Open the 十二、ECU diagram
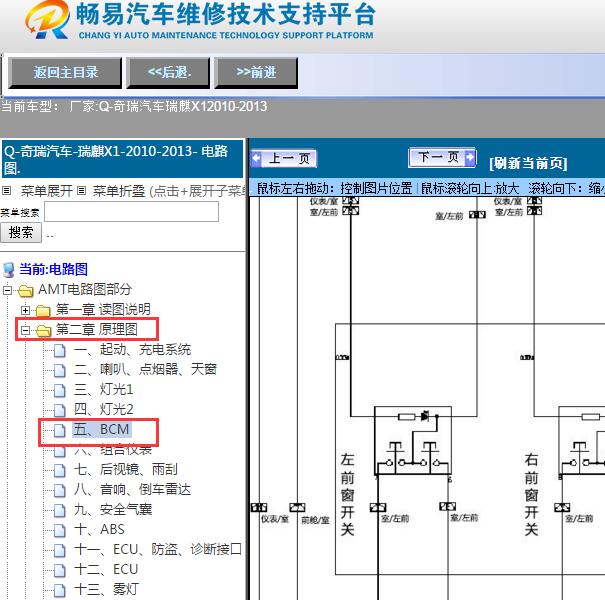605x600 pixels. coord(106,570)
